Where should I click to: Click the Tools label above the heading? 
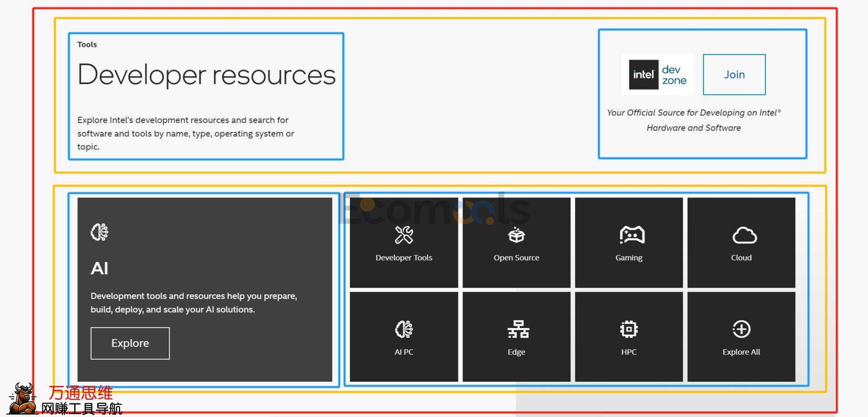pos(87,44)
